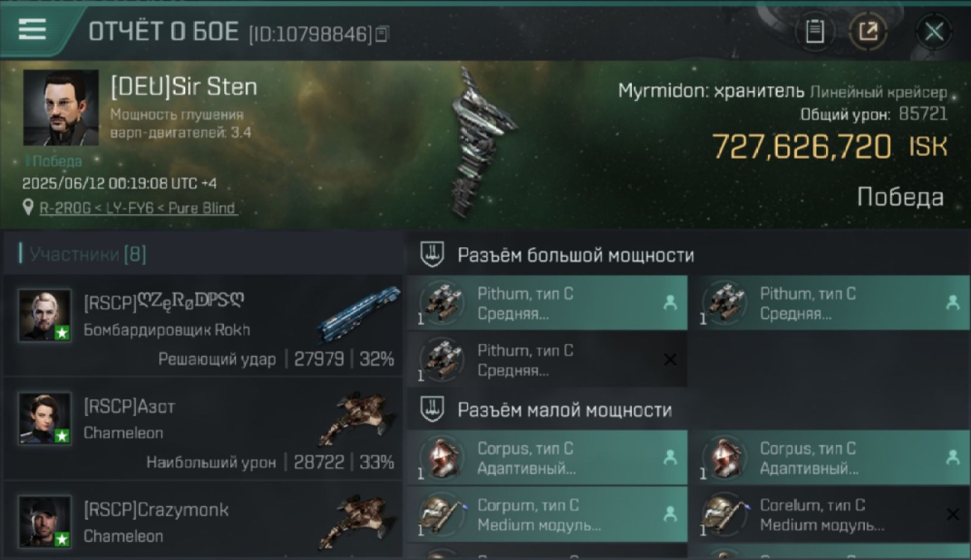This screenshot has width=971, height=560.
Task: Select the Myrmidon ship image
Action: tap(482, 142)
